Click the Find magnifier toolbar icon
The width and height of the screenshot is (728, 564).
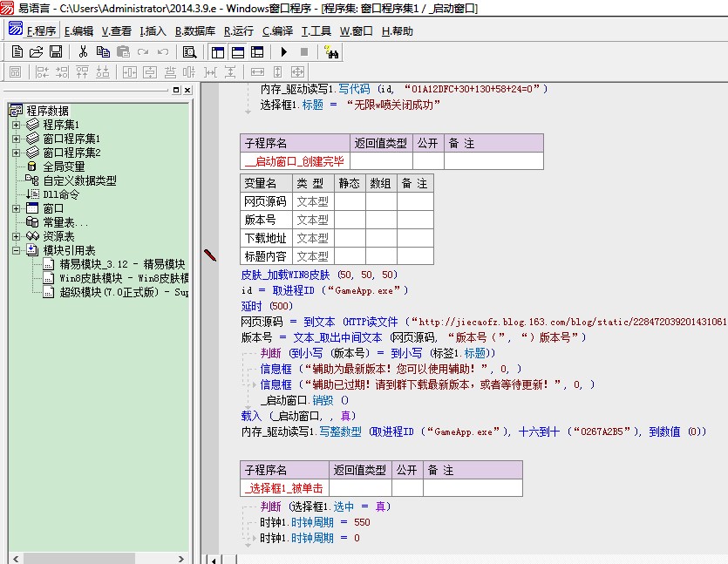point(189,52)
